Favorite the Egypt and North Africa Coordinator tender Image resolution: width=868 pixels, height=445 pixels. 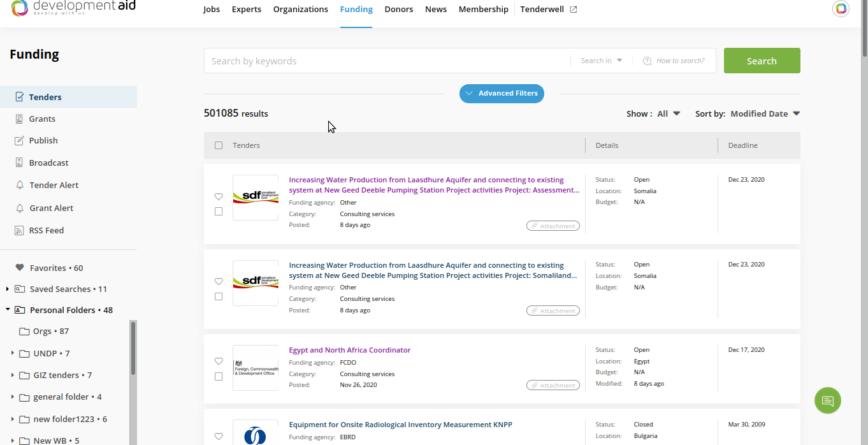[219, 361]
